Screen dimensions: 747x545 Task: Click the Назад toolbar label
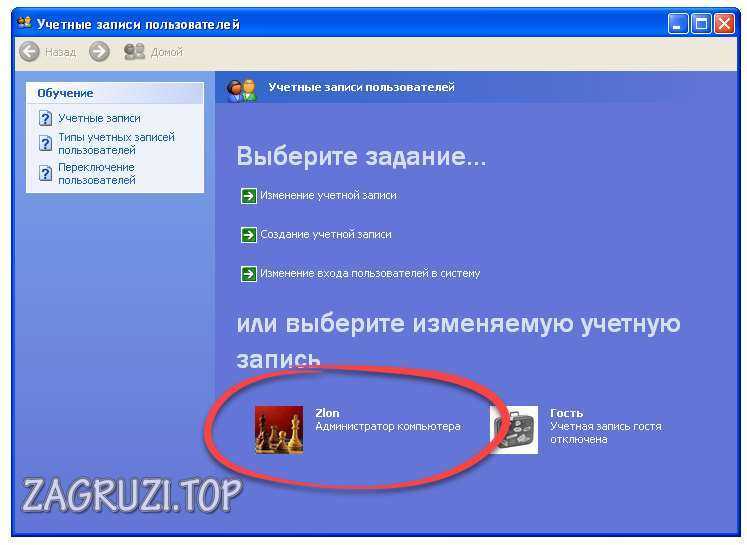(x=61, y=52)
